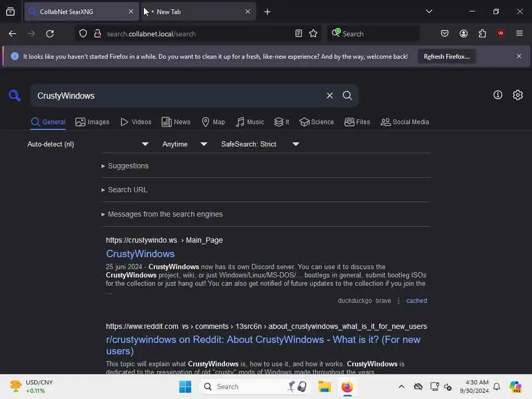
Task: Open the CrustyWindows result title link
Action: pos(140,254)
